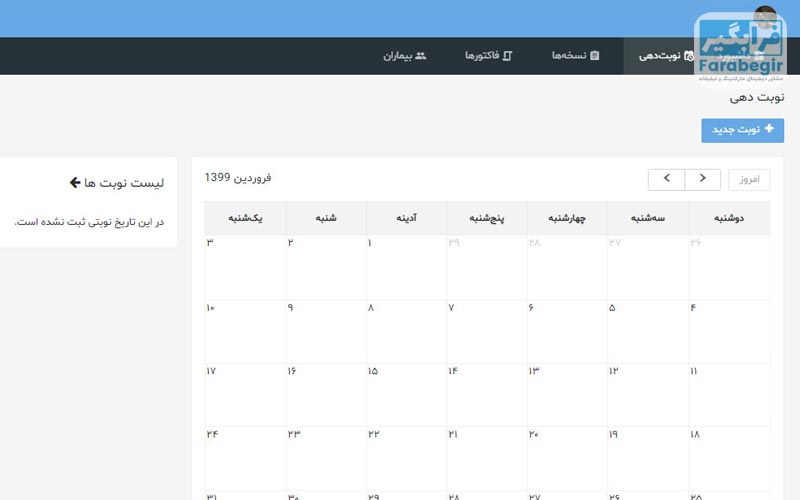The image size is (800, 500).
Task: Click the left-pointing chevron calendar navigation button
Action: [666, 180]
